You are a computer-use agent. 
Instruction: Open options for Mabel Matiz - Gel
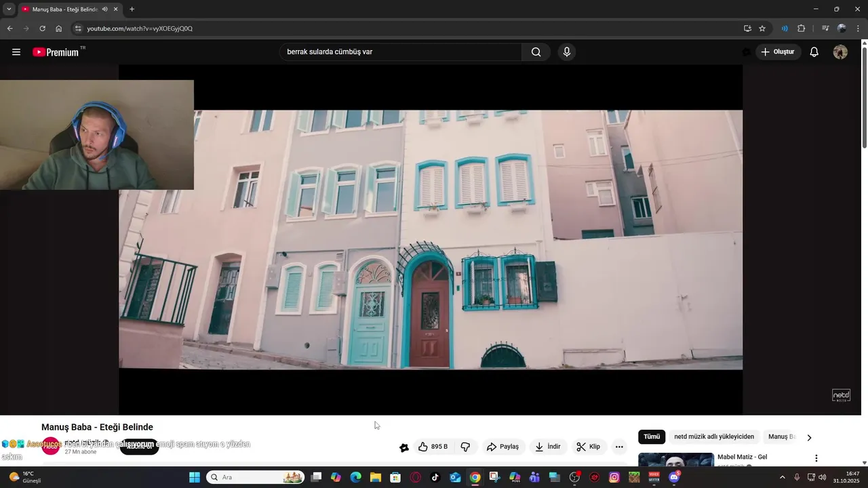click(x=816, y=458)
